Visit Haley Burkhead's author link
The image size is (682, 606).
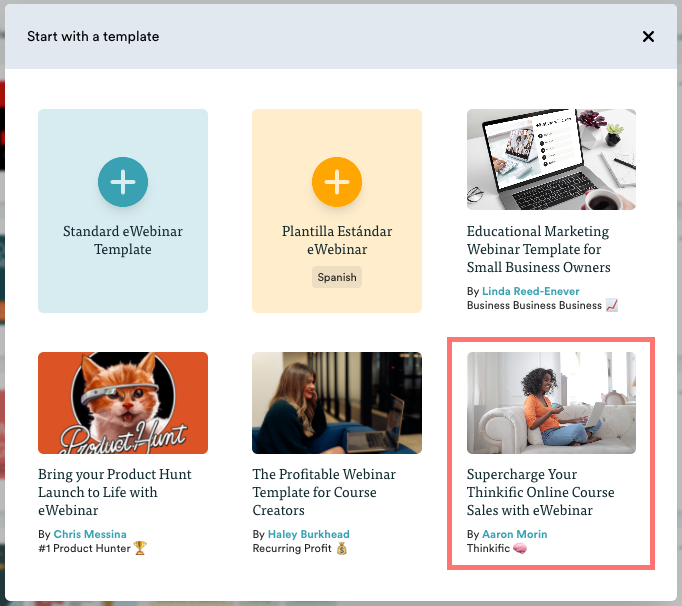tap(308, 534)
